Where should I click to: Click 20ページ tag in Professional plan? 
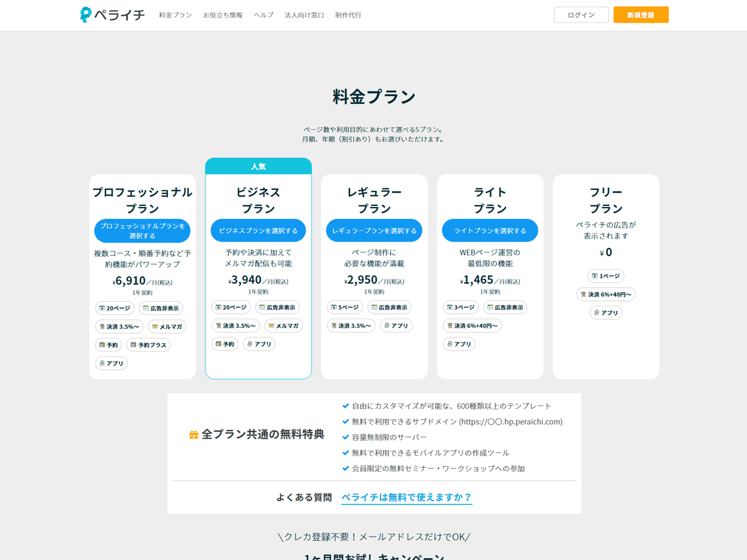[115, 308]
